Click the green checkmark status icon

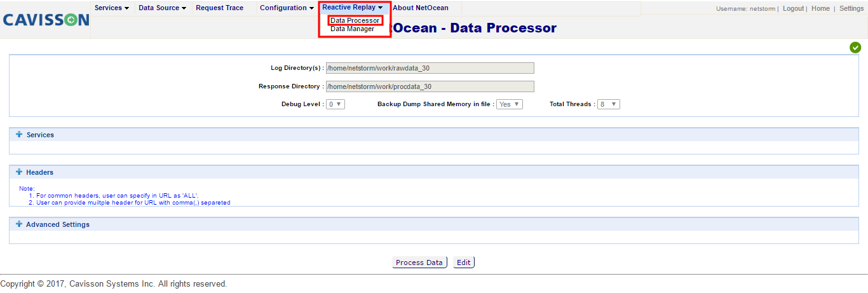tap(855, 48)
